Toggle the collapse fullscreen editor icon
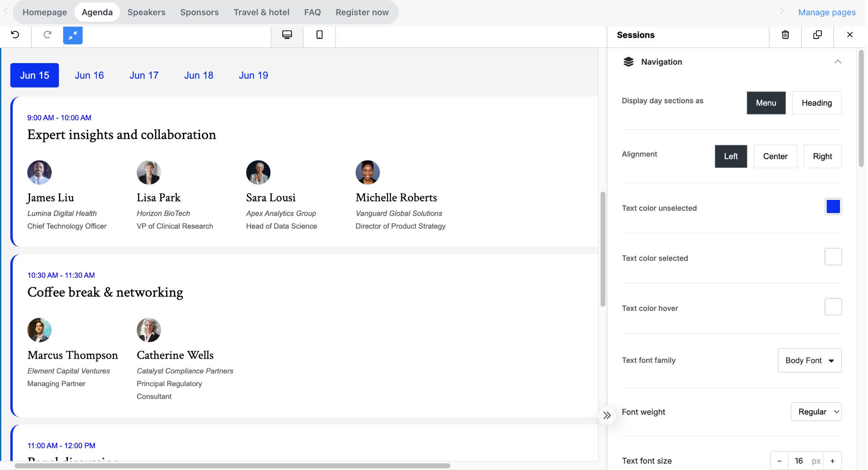Screen dimensions: 868x470 pos(73,35)
